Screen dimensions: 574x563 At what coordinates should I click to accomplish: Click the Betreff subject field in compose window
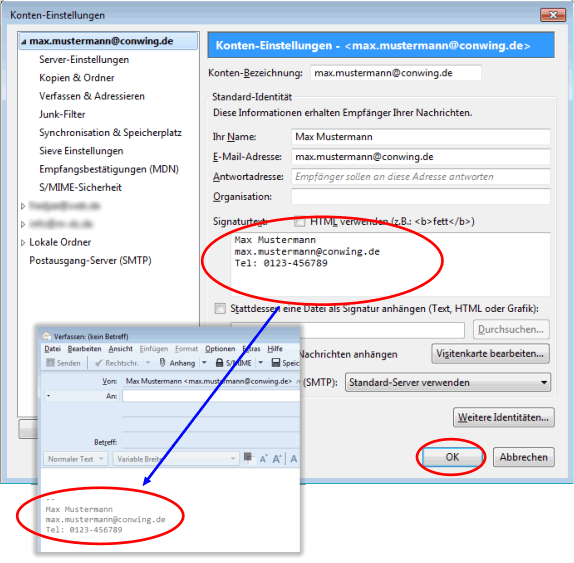[211, 442]
